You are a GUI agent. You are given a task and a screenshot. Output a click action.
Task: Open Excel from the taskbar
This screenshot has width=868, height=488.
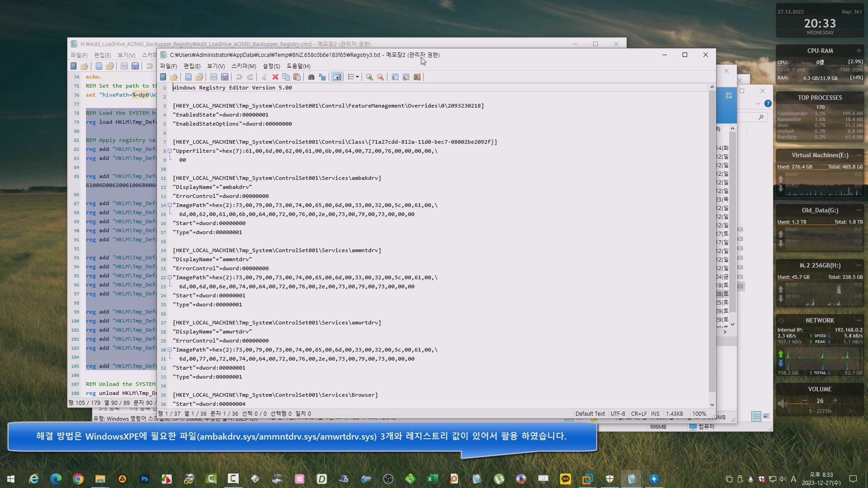point(432,479)
